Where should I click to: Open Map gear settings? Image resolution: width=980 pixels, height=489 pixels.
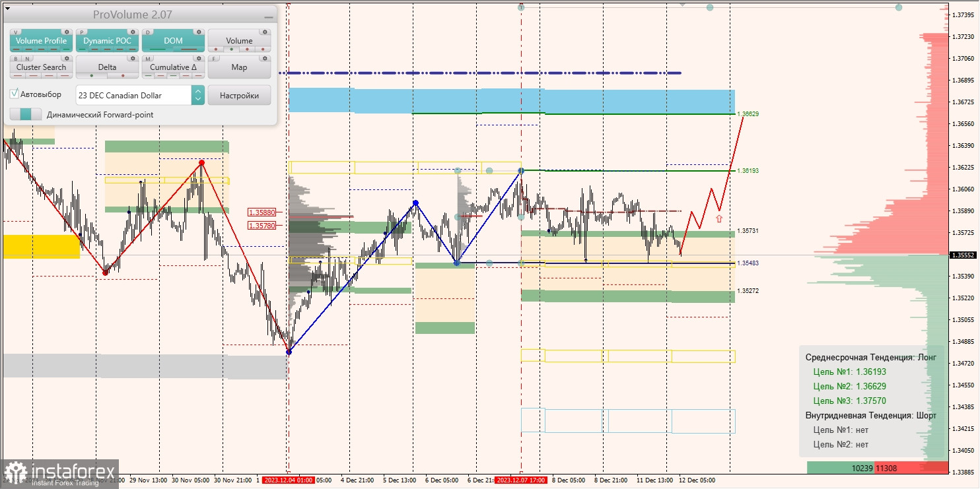click(x=264, y=58)
